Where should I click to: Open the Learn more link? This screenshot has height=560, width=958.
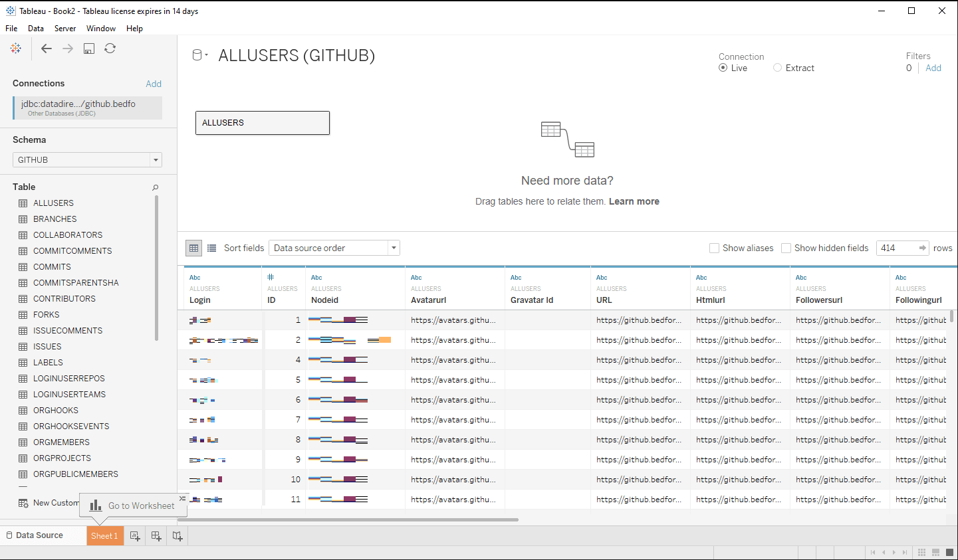point(634,201)
